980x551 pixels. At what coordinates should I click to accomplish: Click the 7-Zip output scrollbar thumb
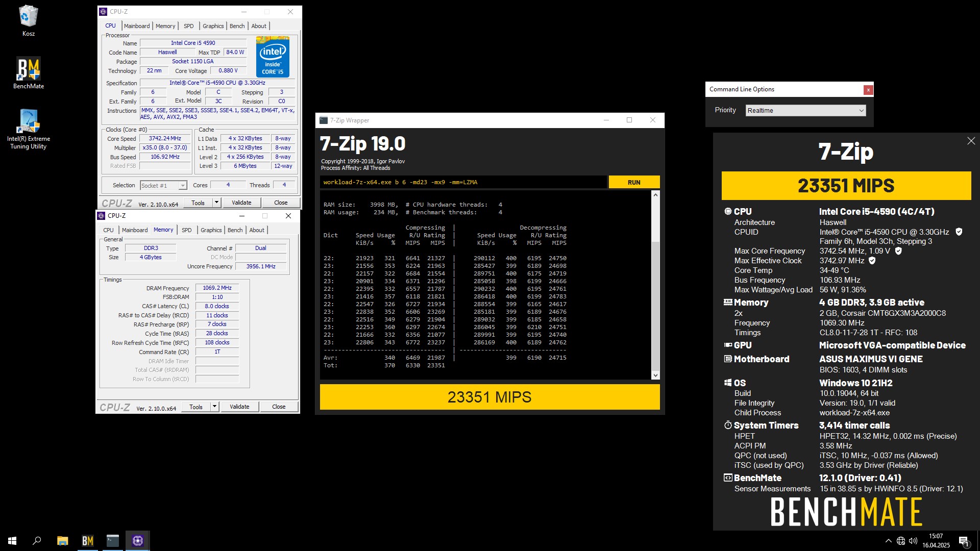655,306
